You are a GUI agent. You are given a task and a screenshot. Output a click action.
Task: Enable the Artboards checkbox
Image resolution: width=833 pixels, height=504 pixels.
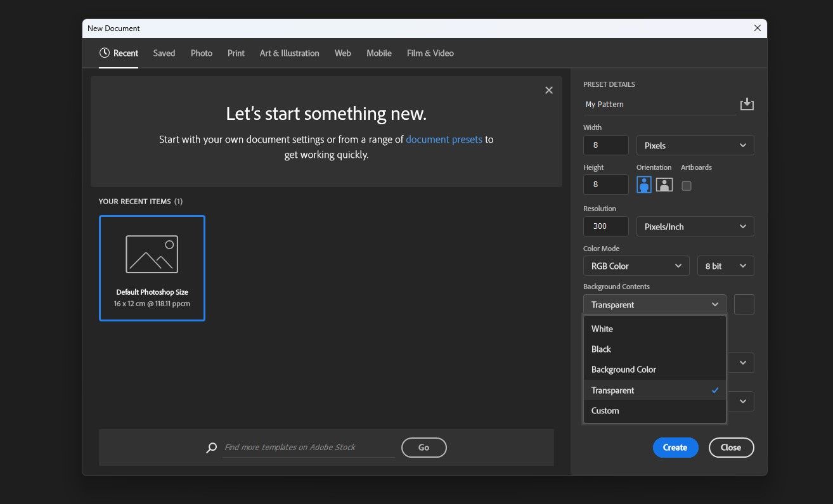coord(686,186)
